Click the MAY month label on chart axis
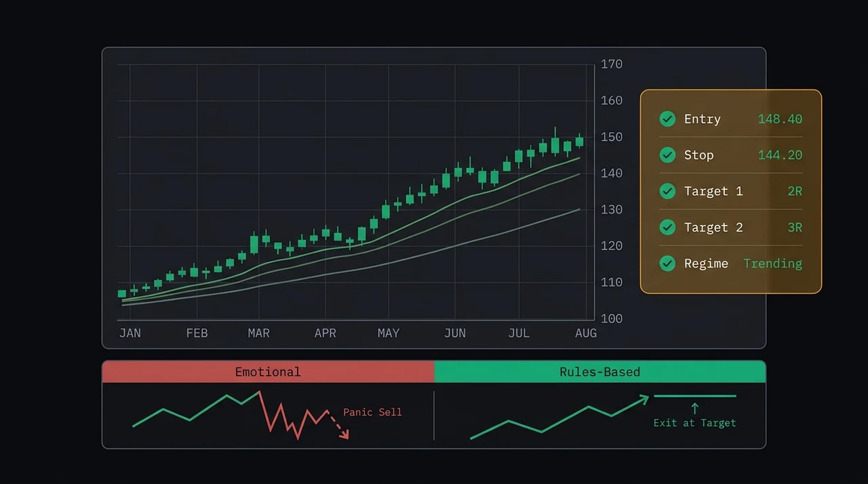 point(389,333)
